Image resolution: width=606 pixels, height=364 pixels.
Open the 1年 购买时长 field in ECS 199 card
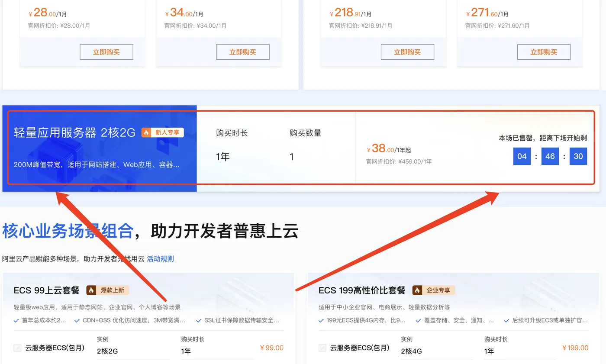tap(520, 351)
